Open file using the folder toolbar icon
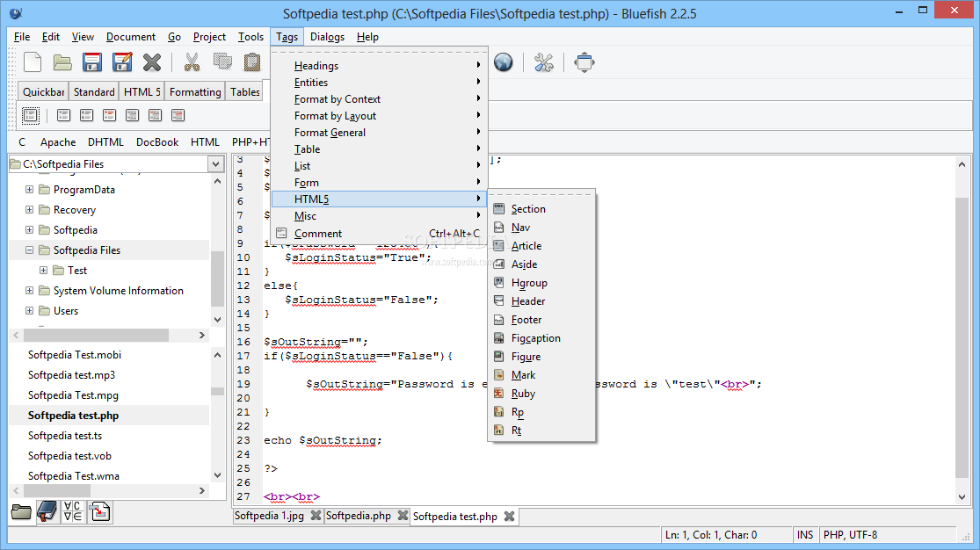 pos(62,62)
